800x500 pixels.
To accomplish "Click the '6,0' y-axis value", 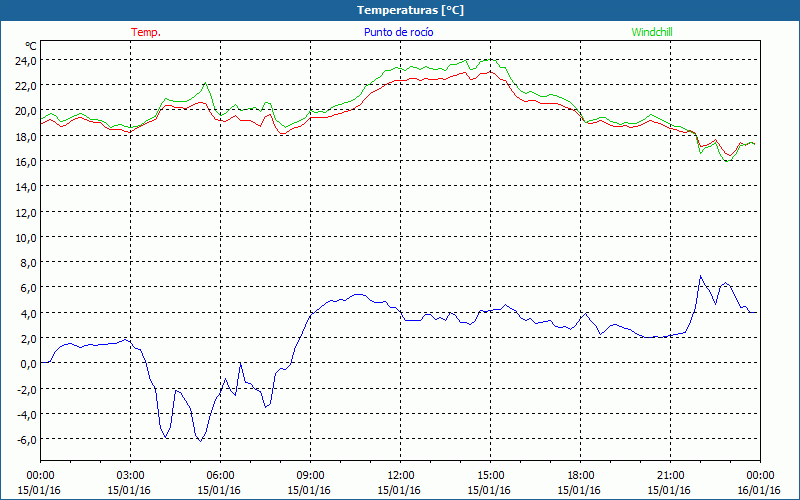I will (x=29, y=288).
